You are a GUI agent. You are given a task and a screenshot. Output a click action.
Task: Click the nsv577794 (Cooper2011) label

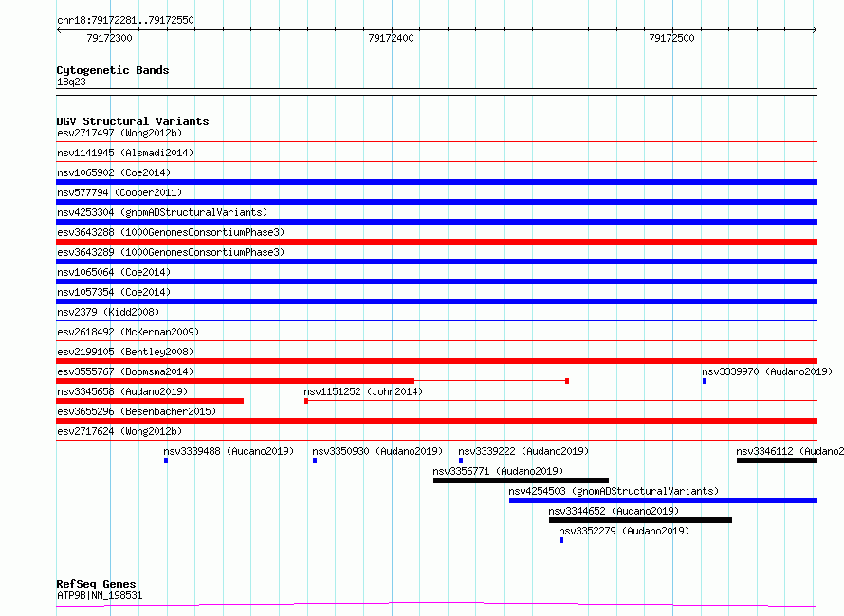pos(119,192)
